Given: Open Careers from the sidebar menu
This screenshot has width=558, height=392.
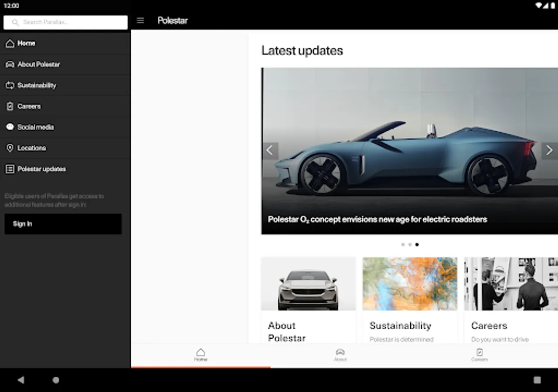Looking at the screenshot, I should click(x=65, y=106).
